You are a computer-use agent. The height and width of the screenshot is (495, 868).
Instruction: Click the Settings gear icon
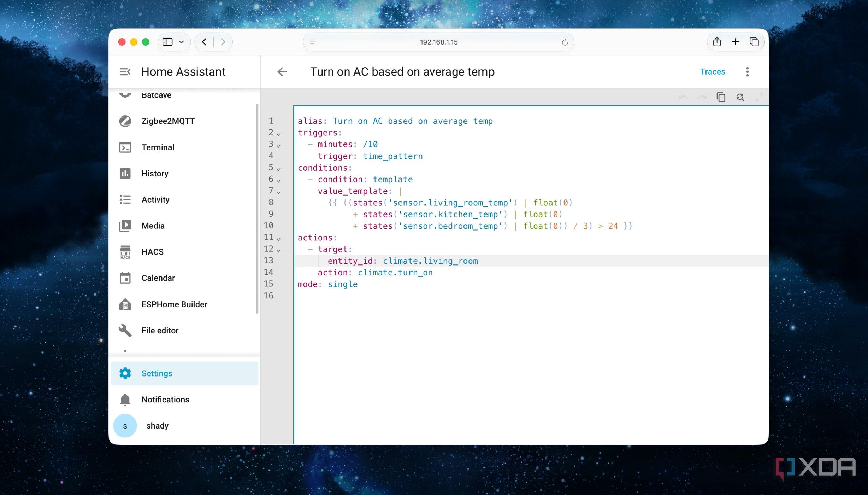(x=125, y=373)
